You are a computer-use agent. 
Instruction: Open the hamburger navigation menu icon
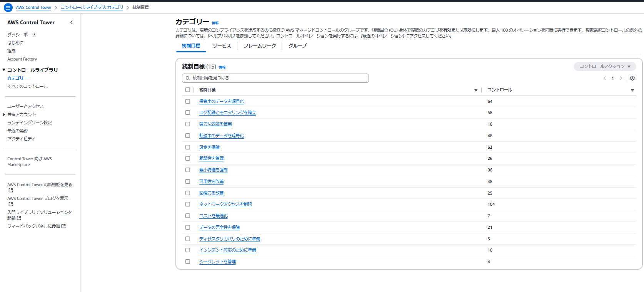click(8, 8)
